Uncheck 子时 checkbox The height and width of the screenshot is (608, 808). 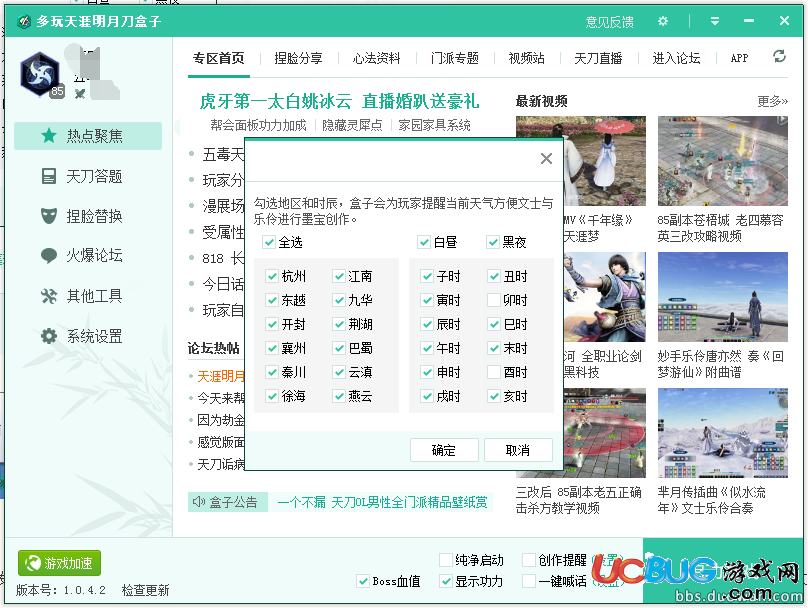click(427, 276)
